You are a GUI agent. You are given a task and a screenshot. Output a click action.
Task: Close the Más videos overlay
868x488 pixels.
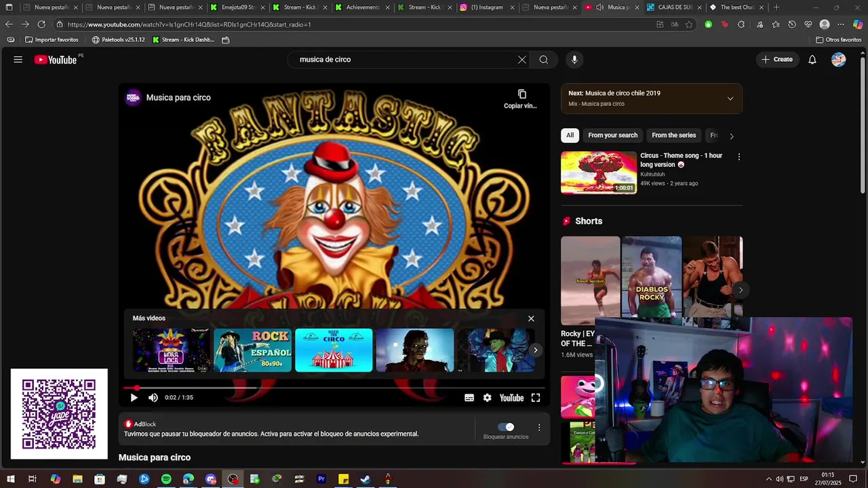tap(531, 319)
